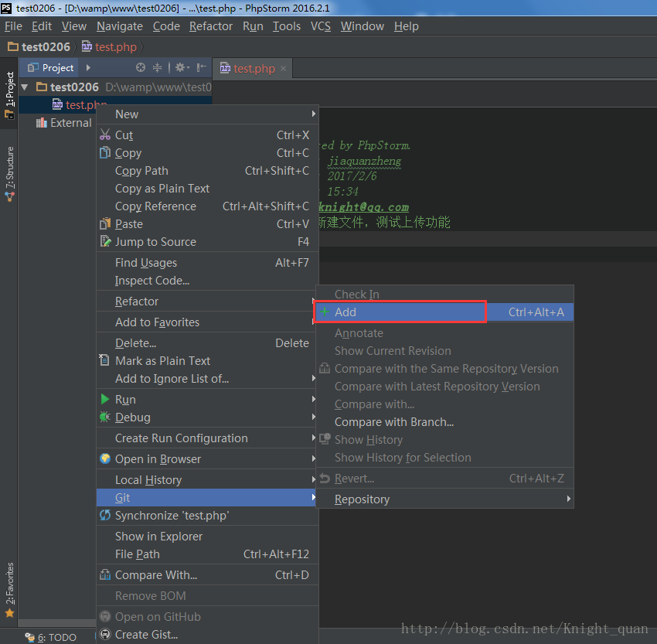Click the Revert arrow icon in Git submenu
Image resolution: width=657 pixels, height=644 pixels.
325,478
